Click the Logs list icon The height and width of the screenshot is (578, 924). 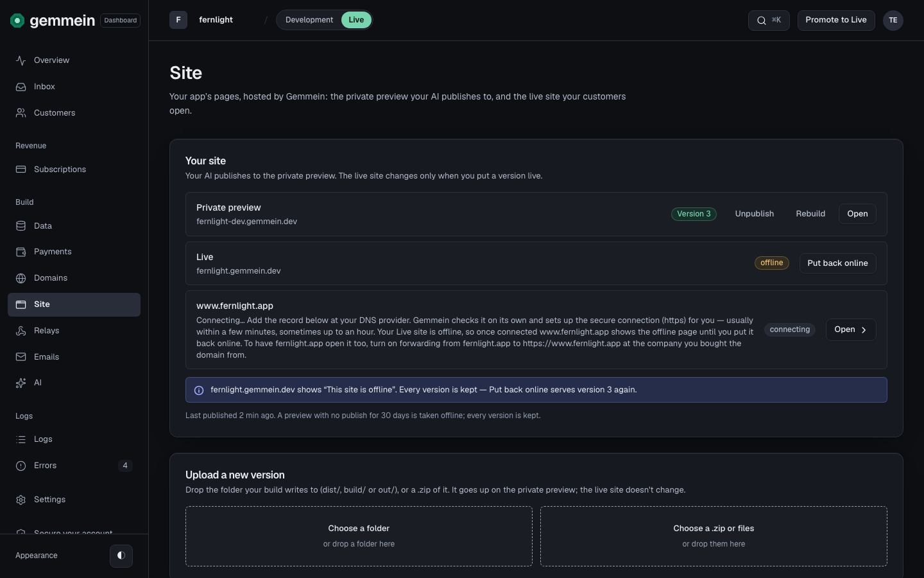pos(21,439)
